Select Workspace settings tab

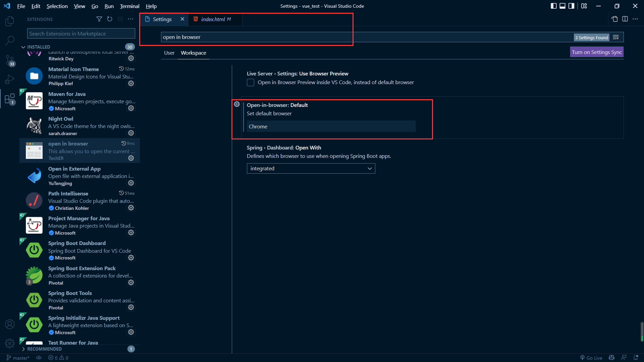[194, 53]
